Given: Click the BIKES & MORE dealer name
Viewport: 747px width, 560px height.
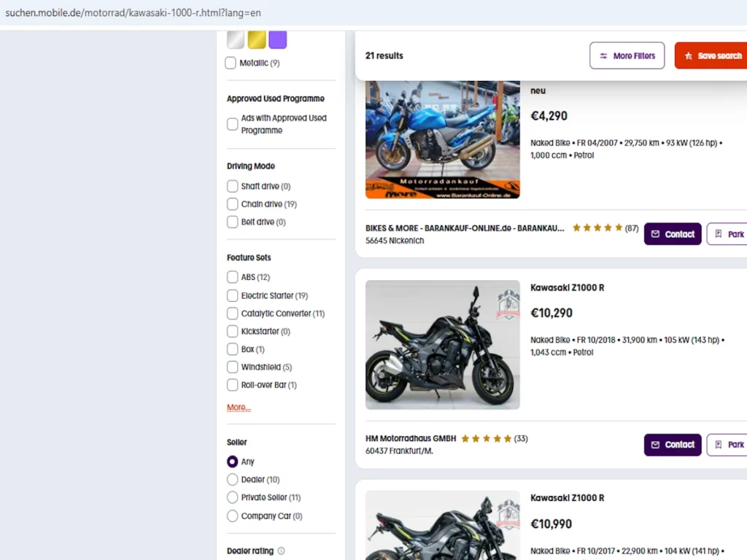Looking at the screenshot, I should tap(465, 228).
